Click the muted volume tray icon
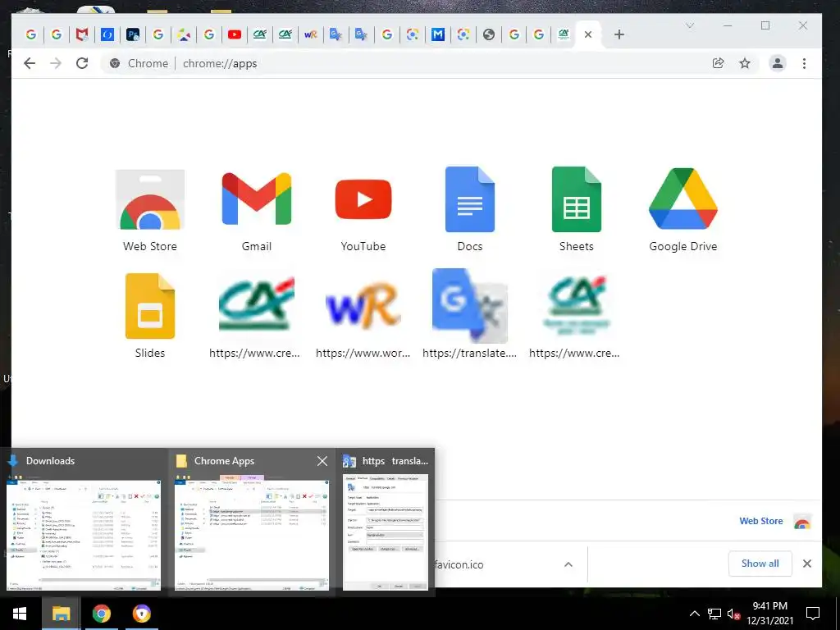Screen dimensions: 840x630 pos(733,614)
